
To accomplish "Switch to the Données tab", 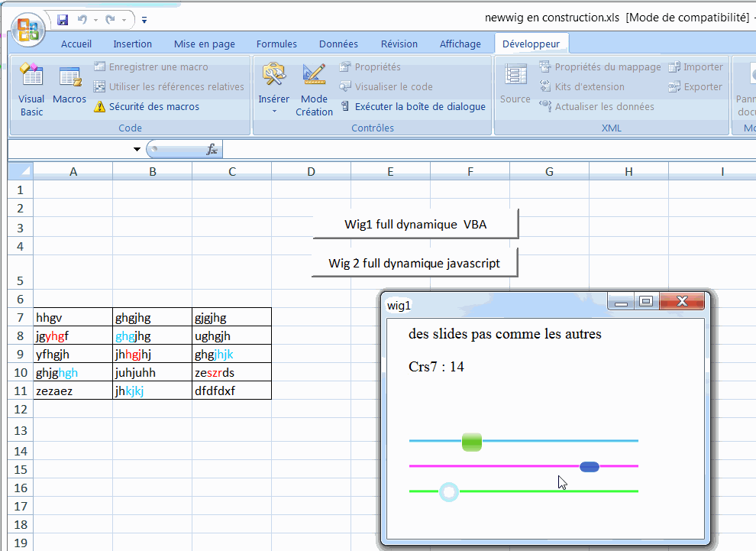I will (x=338, y=44).
